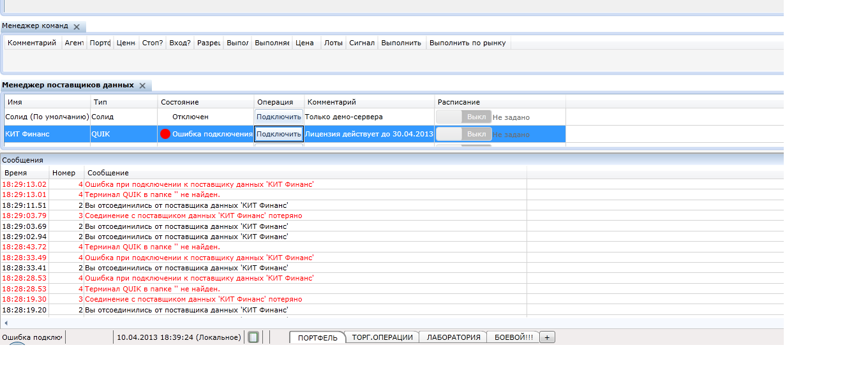Click the Цена column header
This screenshot has height=366, width=868.
point(306,43)
